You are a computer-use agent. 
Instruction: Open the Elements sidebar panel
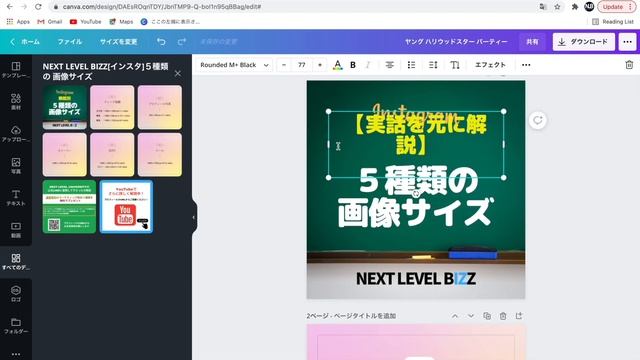tap(16, 102)
